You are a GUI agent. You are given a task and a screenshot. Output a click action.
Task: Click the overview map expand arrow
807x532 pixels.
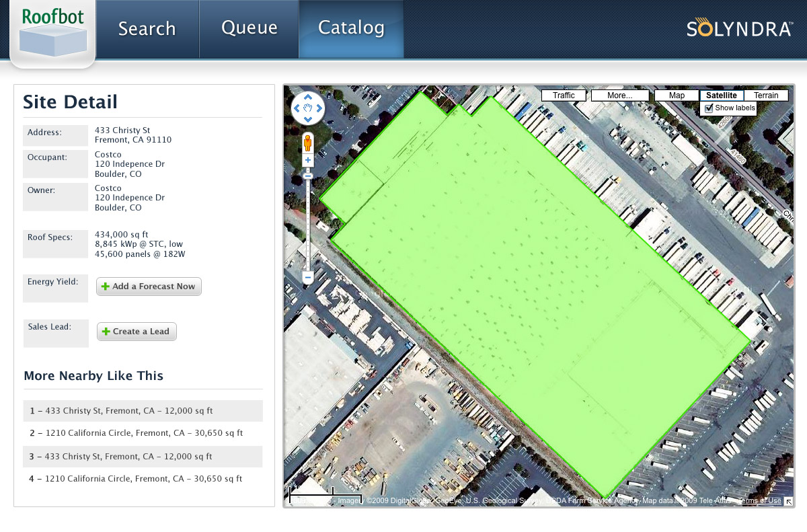[x=789, y=501]
